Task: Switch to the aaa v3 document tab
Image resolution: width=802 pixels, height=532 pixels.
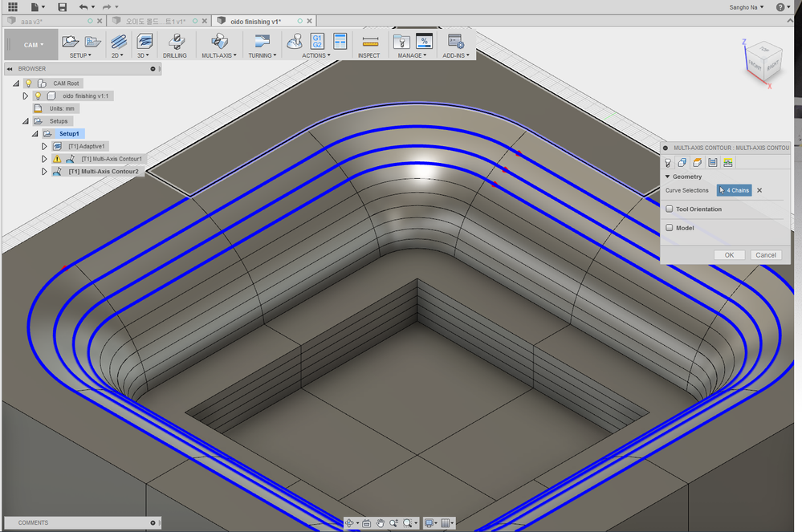Action: (x=32, y=22)
